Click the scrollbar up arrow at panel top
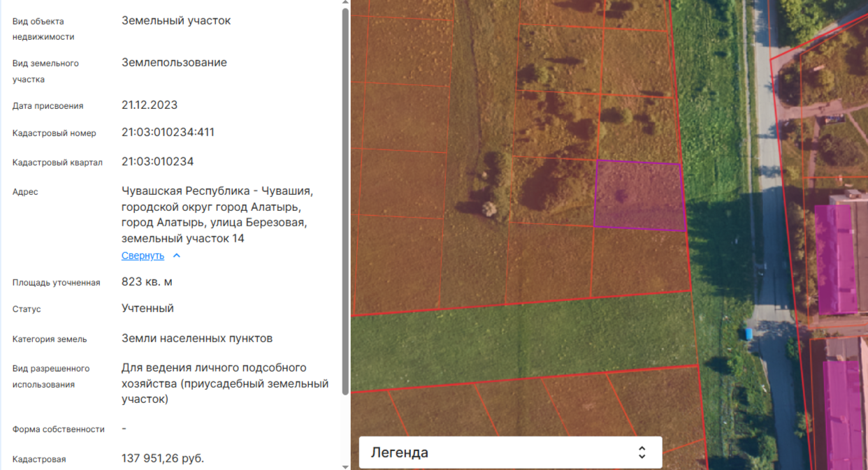 pos(345,3)
